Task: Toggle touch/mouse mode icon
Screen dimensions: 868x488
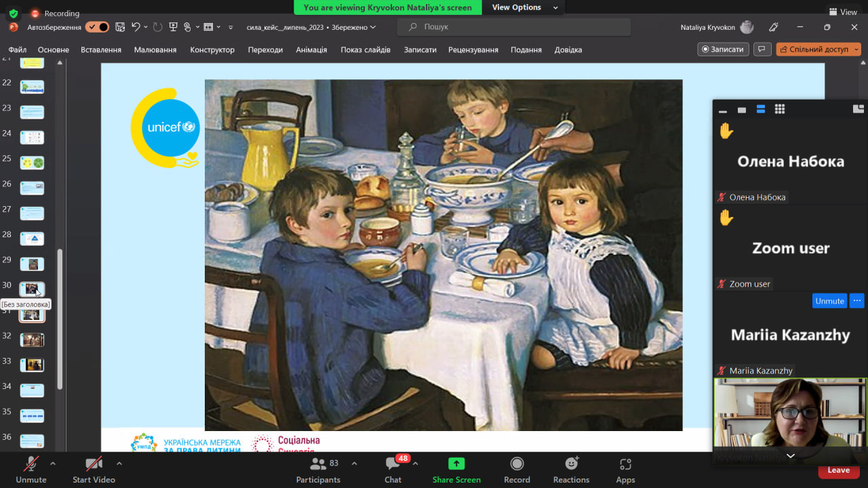Action: click(187, 27)
